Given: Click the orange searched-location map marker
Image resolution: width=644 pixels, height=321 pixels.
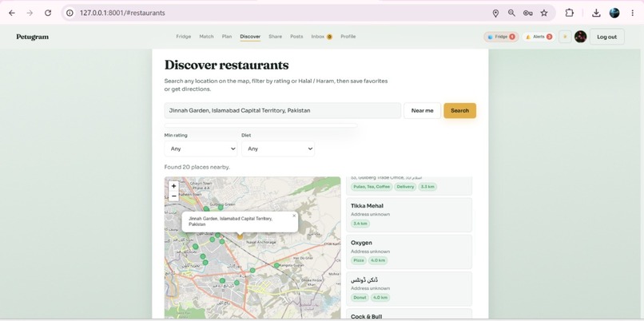Looking at the screenshot, I should tap(241, 236).
